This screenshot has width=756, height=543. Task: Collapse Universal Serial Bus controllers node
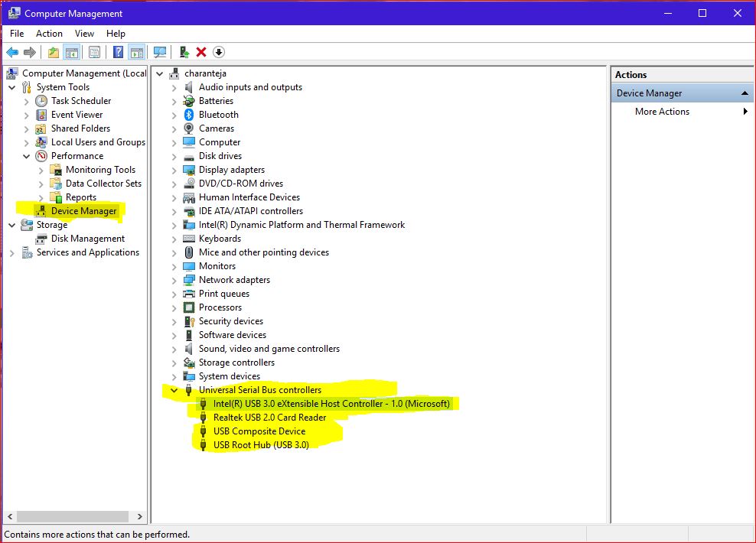174,390
